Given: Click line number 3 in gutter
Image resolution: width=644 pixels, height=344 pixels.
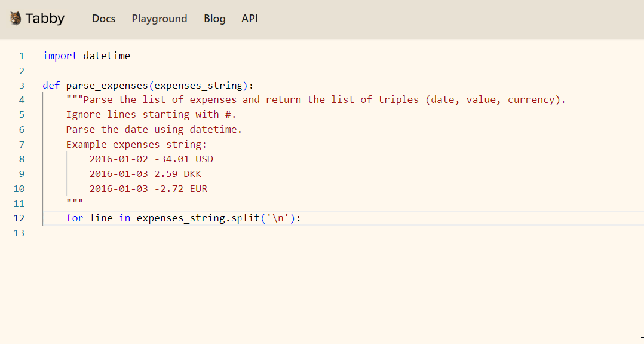Looking at the screenshot, I should pyautogui.click(x=22, y=86).
